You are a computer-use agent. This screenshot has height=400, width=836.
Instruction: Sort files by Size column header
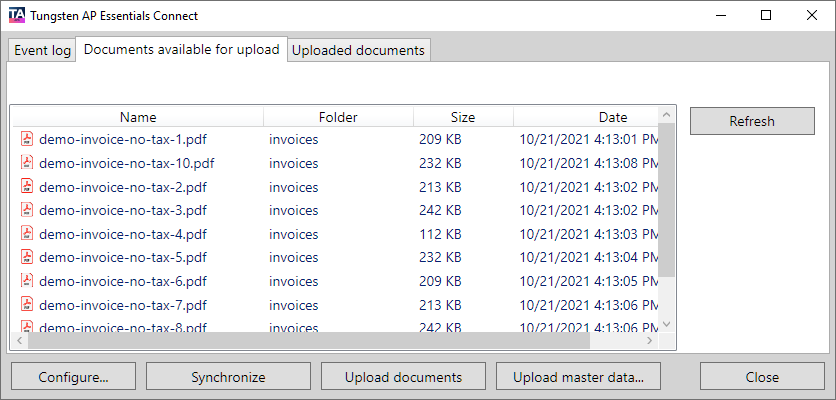pyautogui.click(x=463, y=117)
